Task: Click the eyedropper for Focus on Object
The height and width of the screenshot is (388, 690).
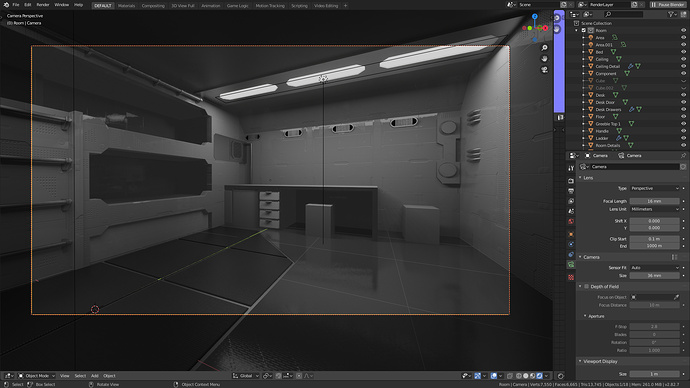Action: [x=676, y=297]
